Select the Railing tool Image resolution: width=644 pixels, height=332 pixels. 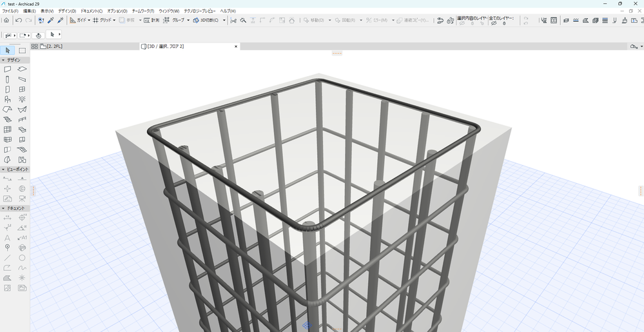coord(22,119)
